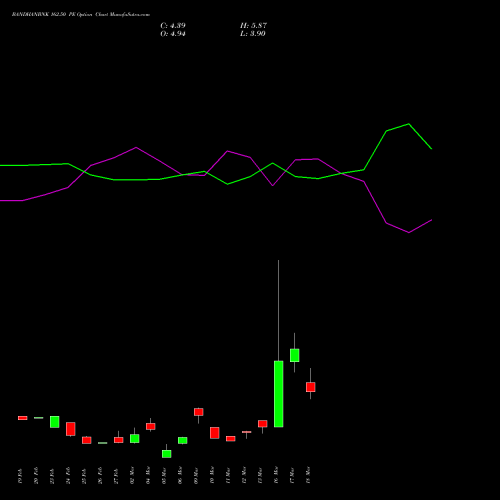This screenshot has width=500, height=500.
Task: Click the 27 Feb date label
Action: (x=116, y=476)
